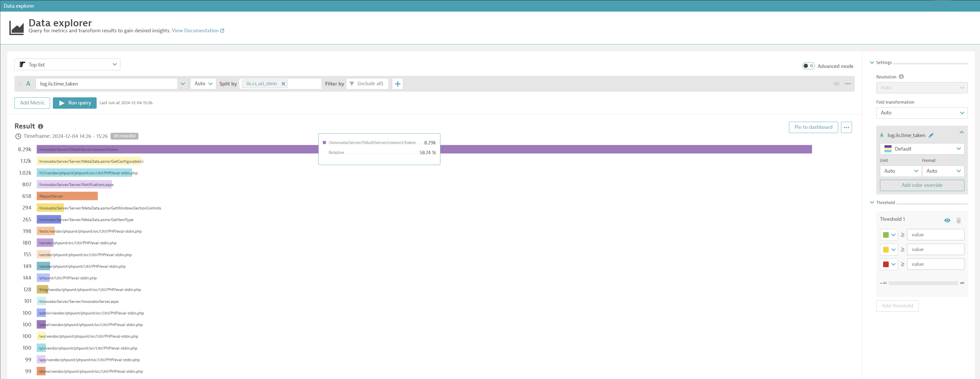Toggle Advanced mode switch
This screenshot has height=379, width=980.
tap(808, 66)
